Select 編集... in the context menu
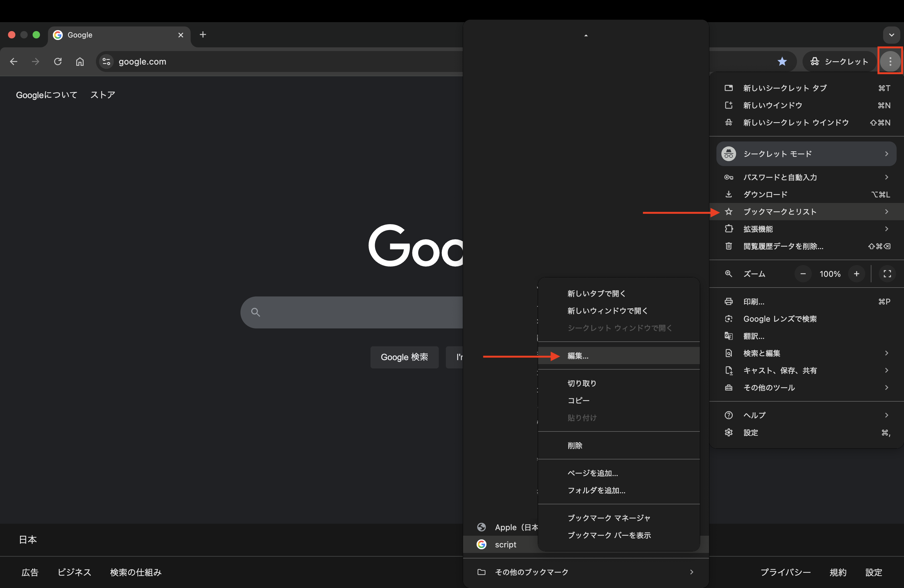904x588 pixels. click(578, 356)
